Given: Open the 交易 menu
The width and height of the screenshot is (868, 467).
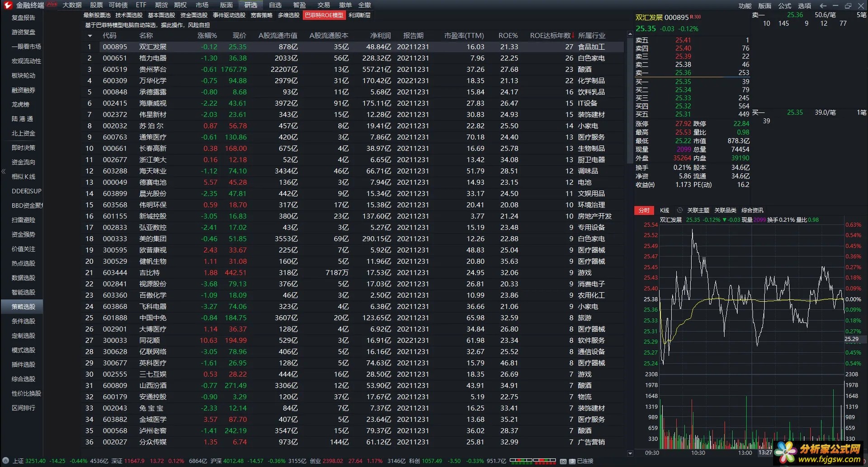Looking at the screenshot, I should [323, 5].
